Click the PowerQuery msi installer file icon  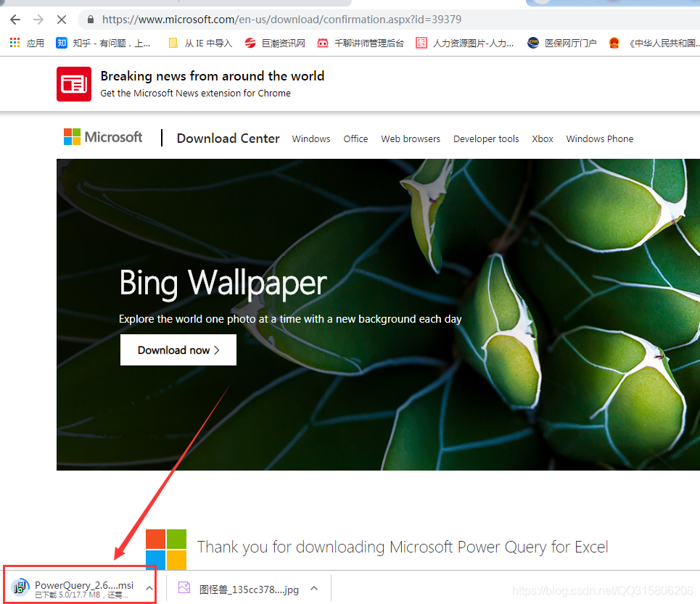pos(20,587)
